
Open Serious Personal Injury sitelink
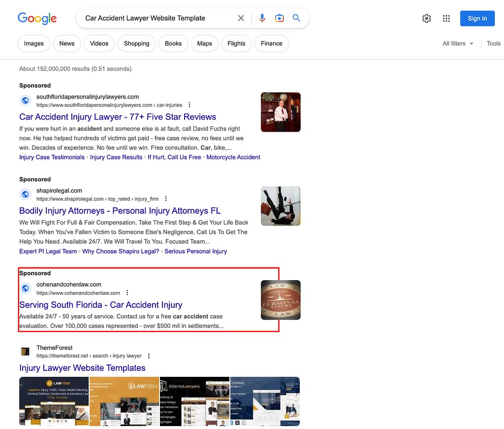pos(196,251)
